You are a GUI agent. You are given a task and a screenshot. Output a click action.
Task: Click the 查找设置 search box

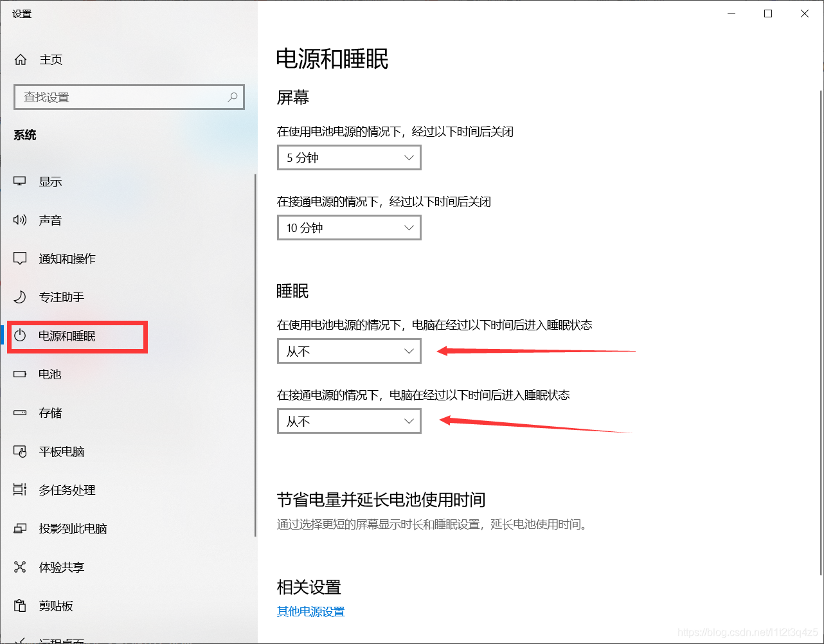tap(129, 97)
